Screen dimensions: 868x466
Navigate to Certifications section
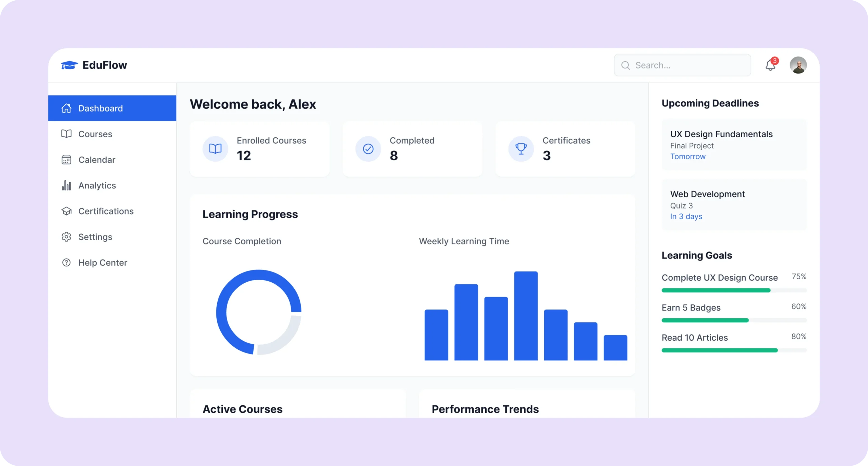[x=106, y=211]
